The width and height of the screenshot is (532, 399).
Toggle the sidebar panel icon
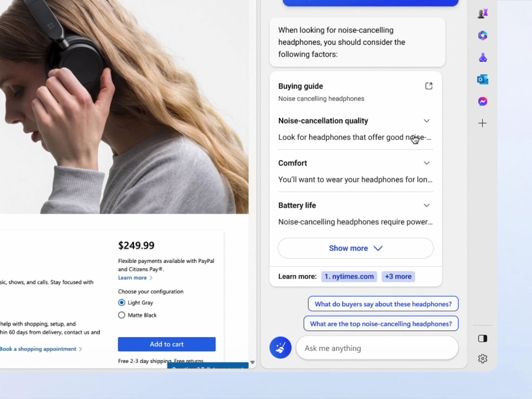point(482,338)
